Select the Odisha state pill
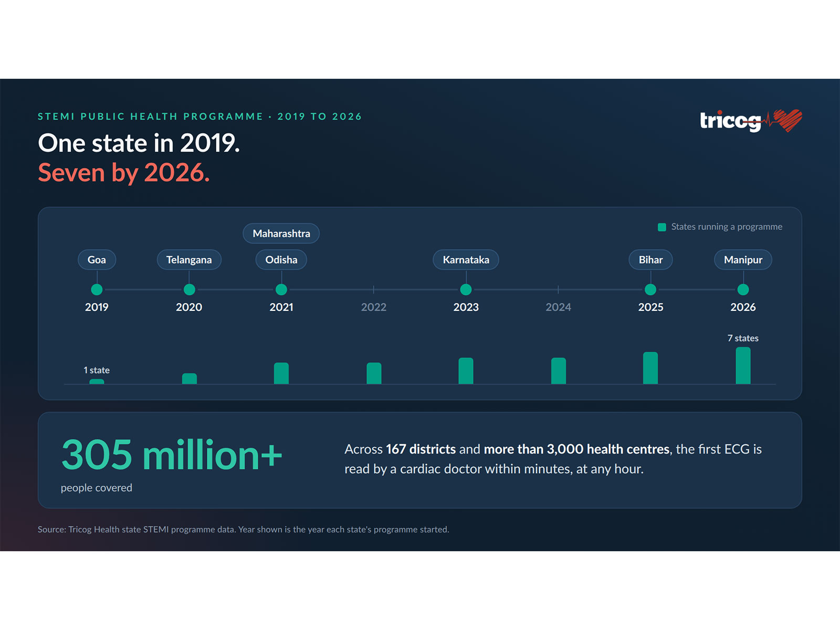The width and height of the screenshot is (840, 630). (x=281, y=259)
